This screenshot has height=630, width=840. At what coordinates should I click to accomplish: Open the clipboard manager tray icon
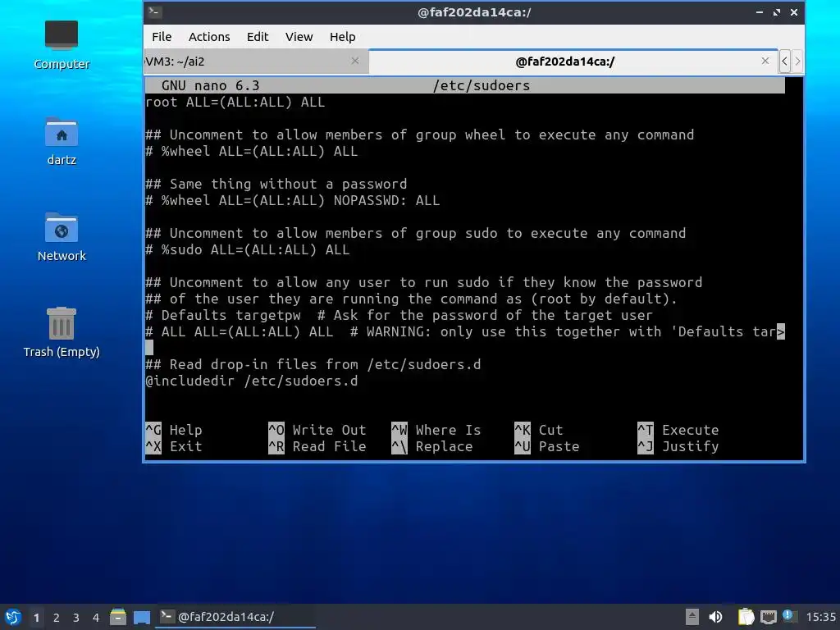(x=746, y=617)
